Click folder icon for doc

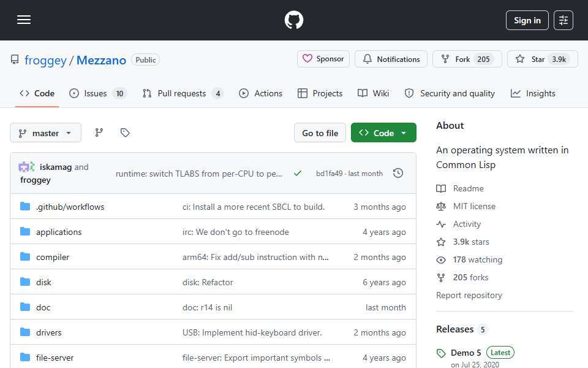pyautogui.click(x=25, y=307)
